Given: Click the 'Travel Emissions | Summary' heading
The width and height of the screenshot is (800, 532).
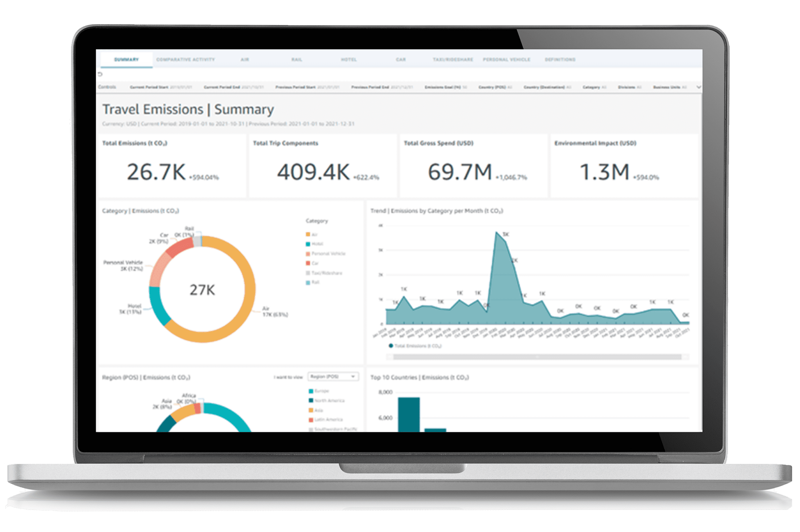Looking at the screenshot, I should click(188, 109).
